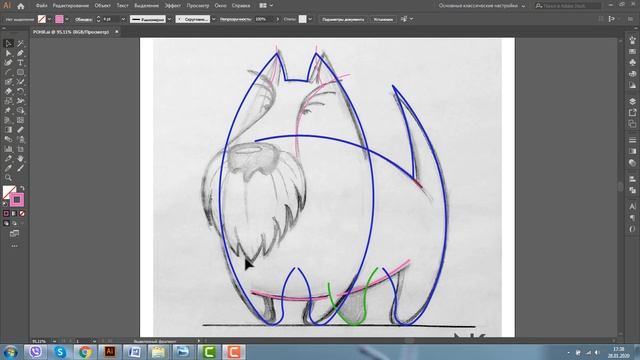Viewport: 640px width, 360px height.
Task: Click the Home icon
Action: (20, 6)
